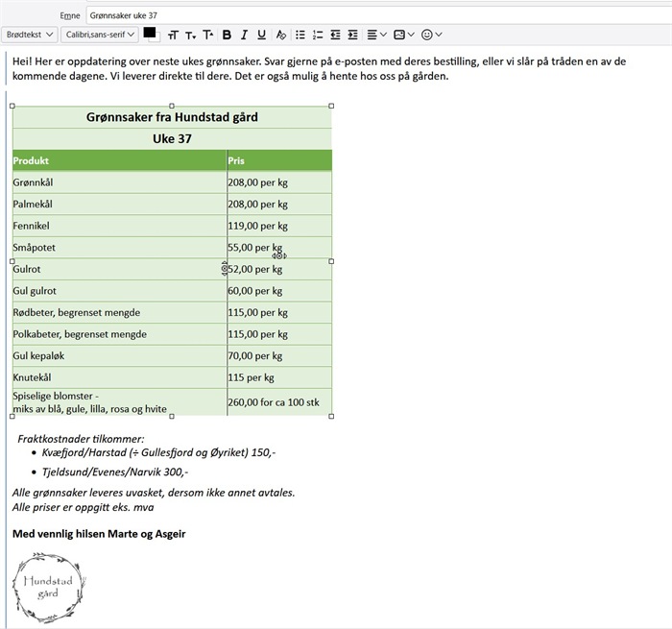Click the Emne subject input field
This screenshot has height=629, width=672.
coord(374,15)
